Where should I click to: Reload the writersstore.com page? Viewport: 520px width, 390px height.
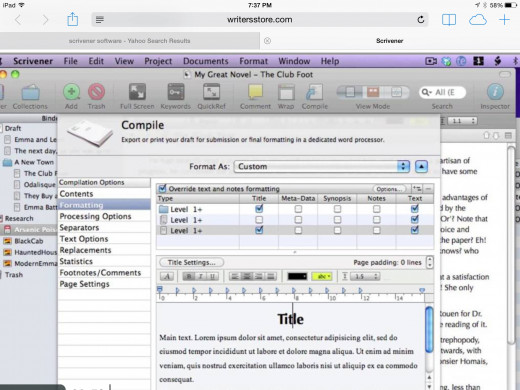tap(421, 20)
